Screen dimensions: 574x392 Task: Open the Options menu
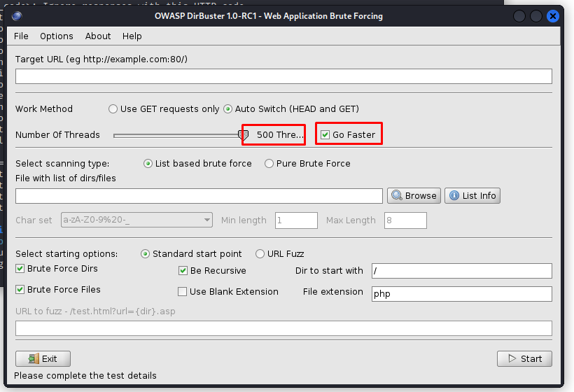(x=57, y=36)
